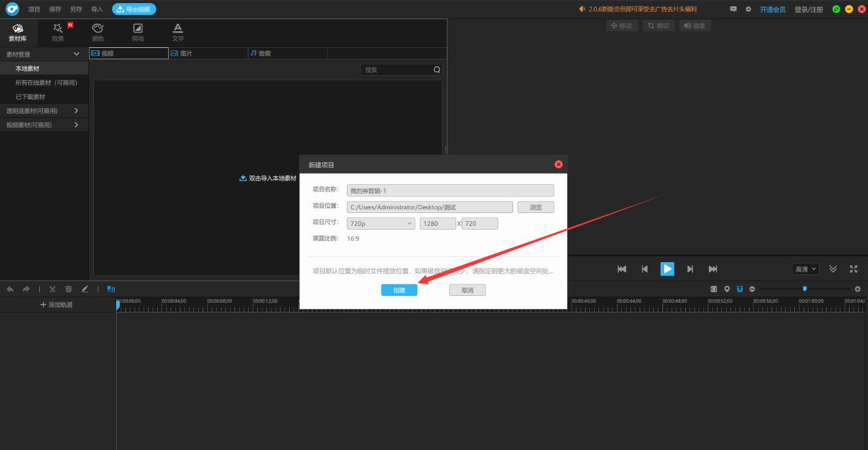
Task: Click the 音量 volume tool button
Action: tap(695, 26)
